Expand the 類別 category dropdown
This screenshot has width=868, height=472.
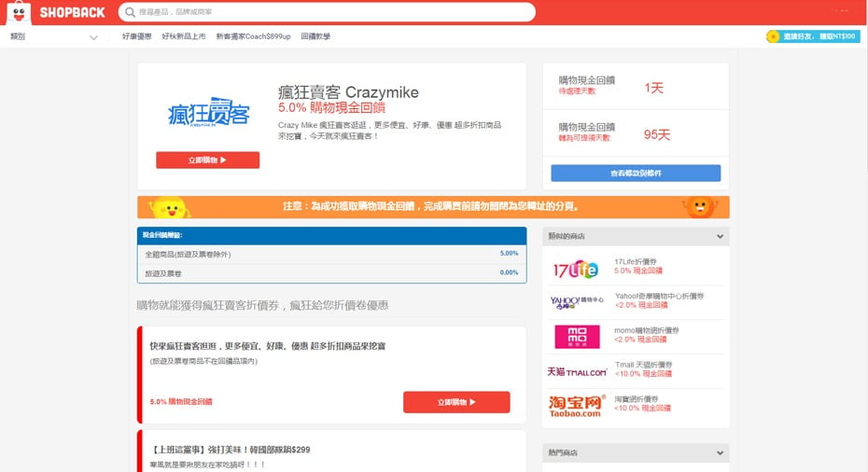coord(54,36)
